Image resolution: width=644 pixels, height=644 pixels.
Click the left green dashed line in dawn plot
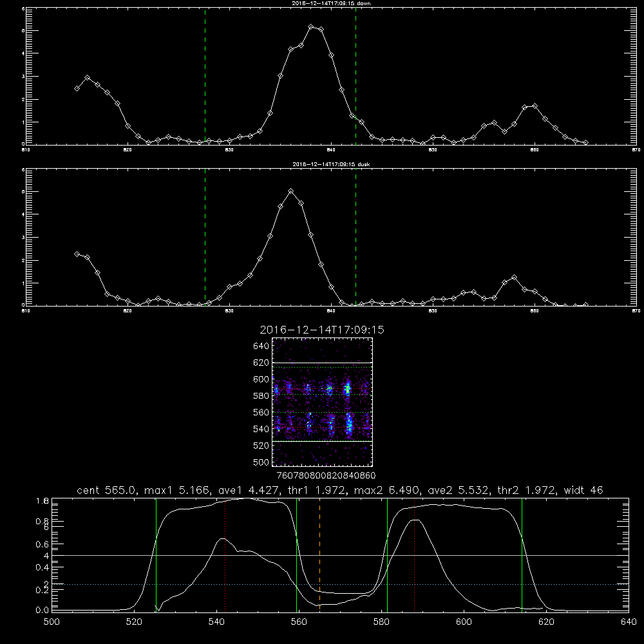pyautogui.click(x=205, y=76)
